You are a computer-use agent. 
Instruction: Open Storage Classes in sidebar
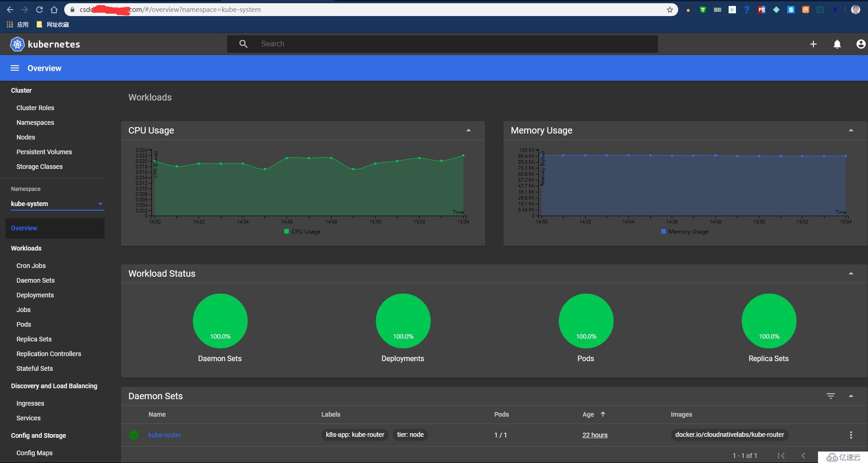tap(39, 167)
